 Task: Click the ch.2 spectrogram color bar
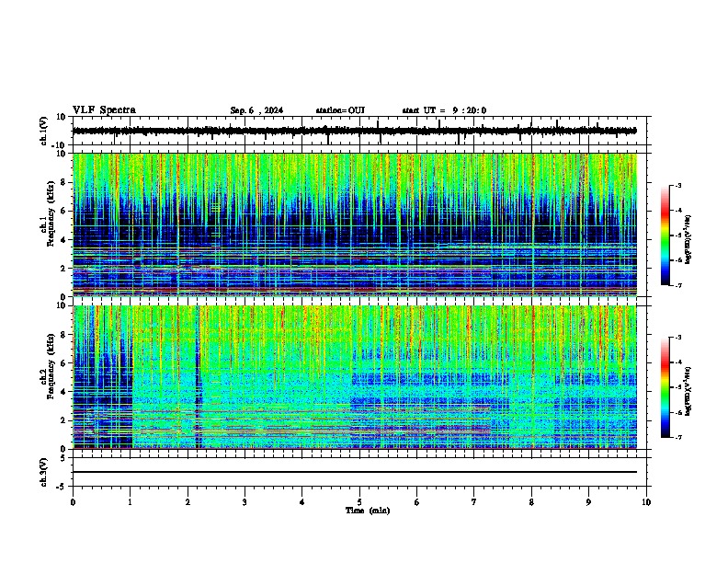tap(665, 387)
